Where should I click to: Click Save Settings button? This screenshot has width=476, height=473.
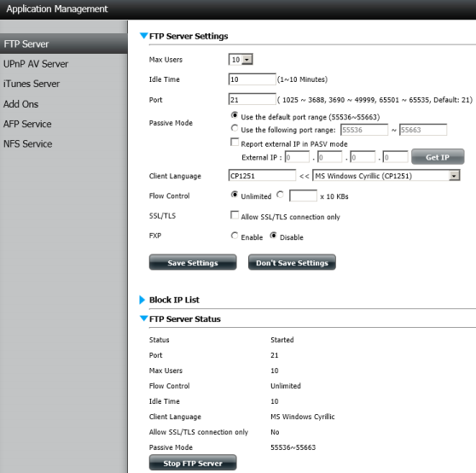coord(193,262)
